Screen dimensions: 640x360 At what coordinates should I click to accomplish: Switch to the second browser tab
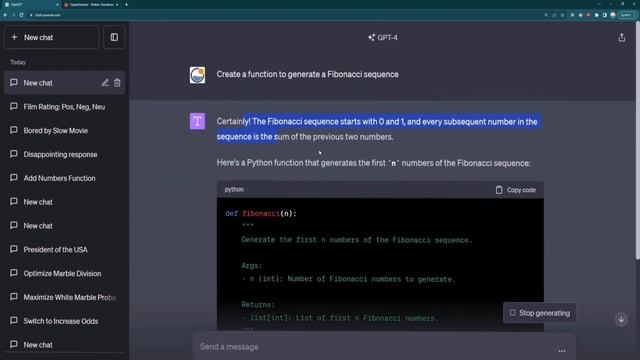(91, 4)
